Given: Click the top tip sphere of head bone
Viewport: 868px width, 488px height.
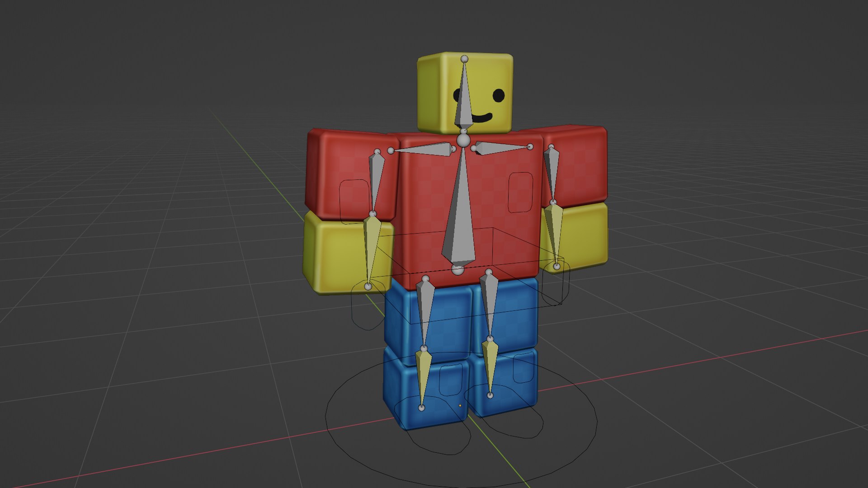Looking at the screenshot, I should (x=464, y=59).
